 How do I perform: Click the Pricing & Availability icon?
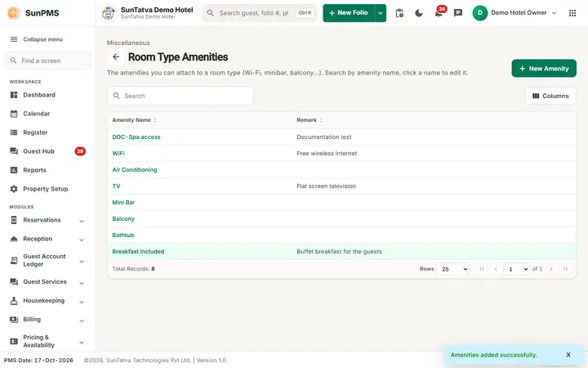point(14,341)
